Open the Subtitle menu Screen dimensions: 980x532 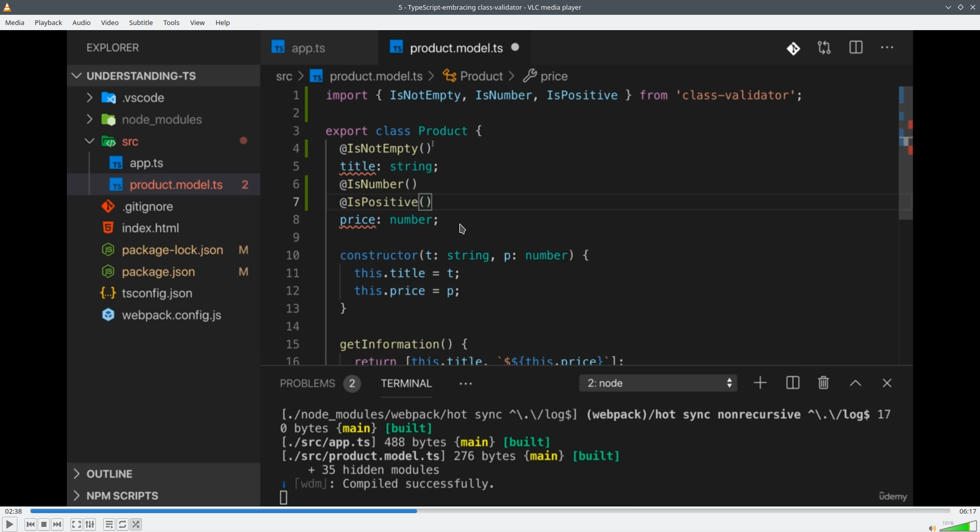tap(141, 22)
